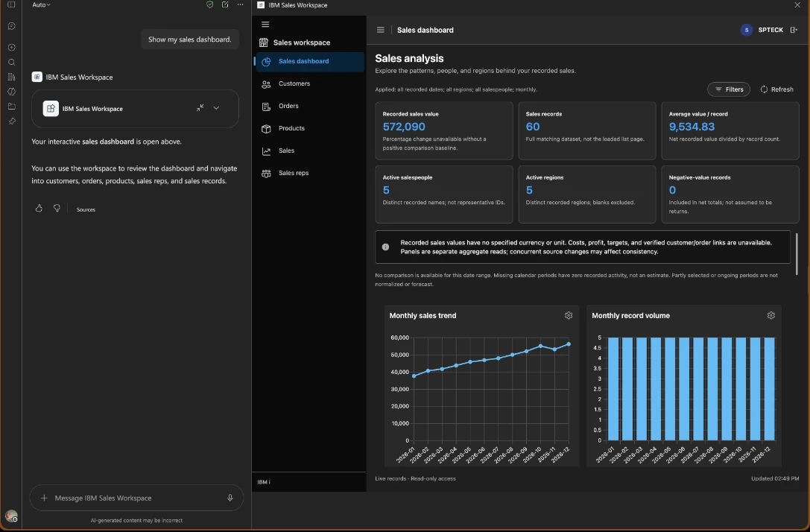Click the Active regions card

tap(587, 194)
